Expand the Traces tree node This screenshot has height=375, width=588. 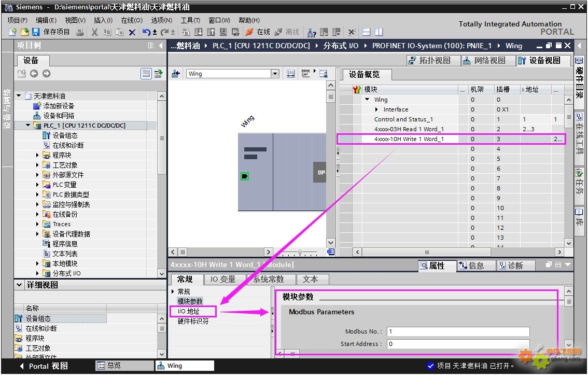[x=37, y=224]
